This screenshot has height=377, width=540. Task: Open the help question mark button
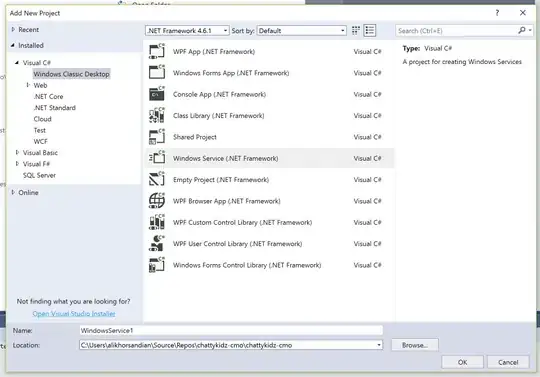[497, 13]
